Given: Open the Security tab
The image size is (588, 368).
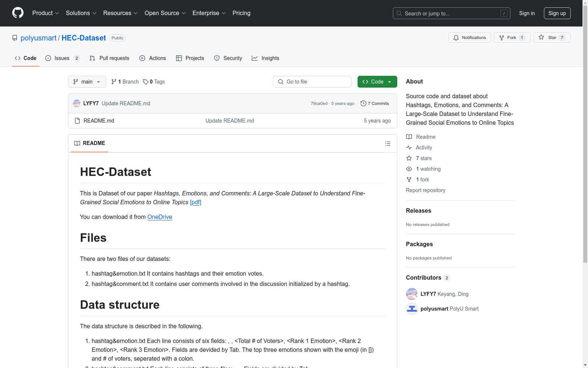Looking at the screenshot, I should tap(228, 58).
